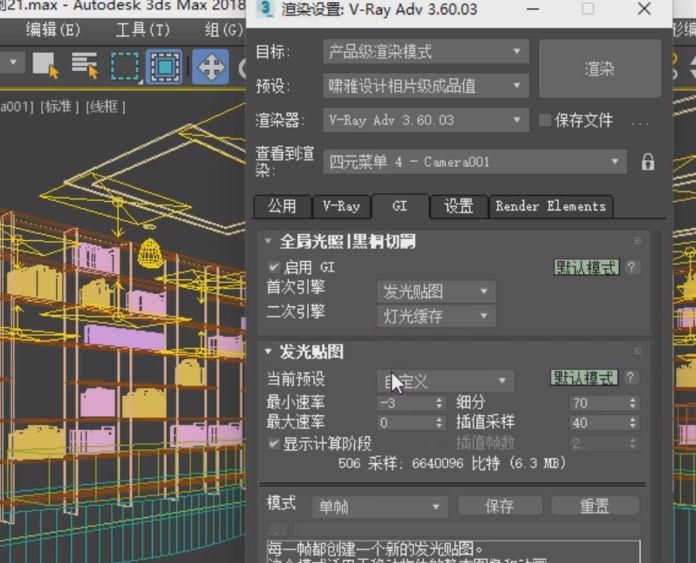
Task: Open 二次引擎 灯光缓存 dropdown
Action: [x=436, y=316]
